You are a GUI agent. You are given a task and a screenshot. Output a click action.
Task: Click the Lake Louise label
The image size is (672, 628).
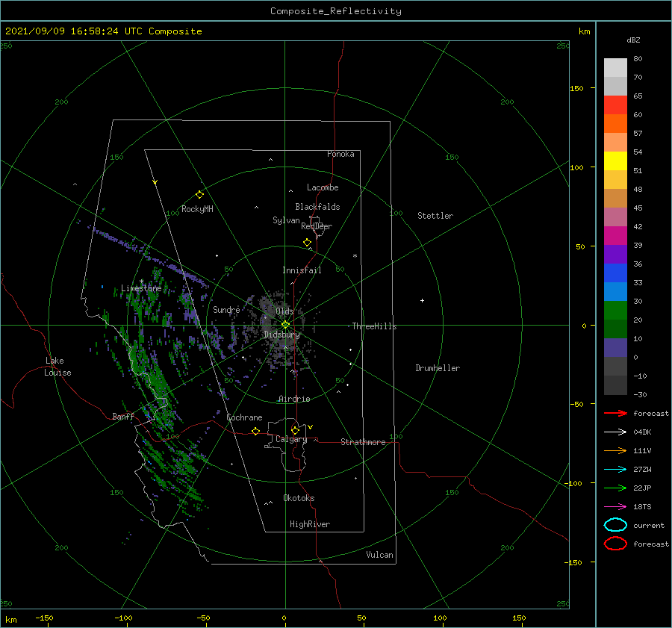[x=57, y=367]
